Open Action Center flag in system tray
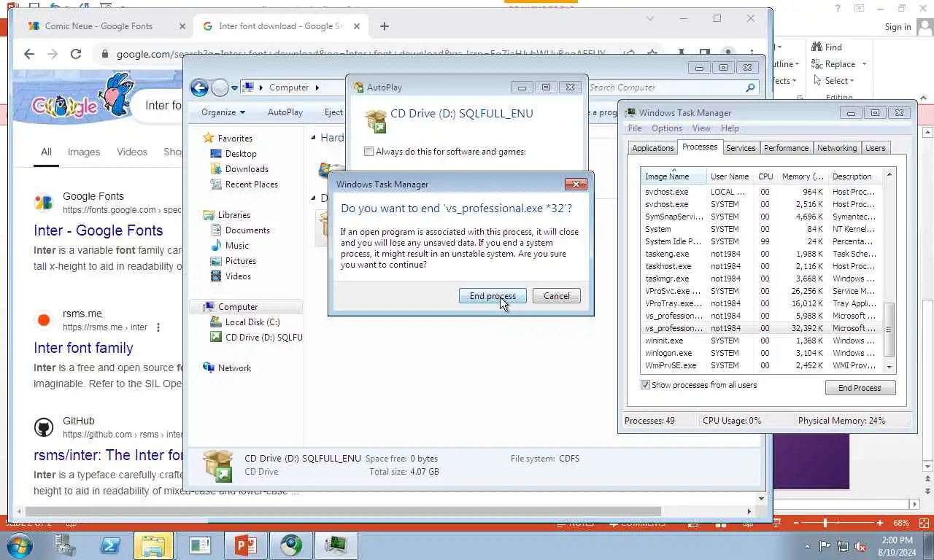This screenshot has width=934, height=560. (x=825, y=545)
